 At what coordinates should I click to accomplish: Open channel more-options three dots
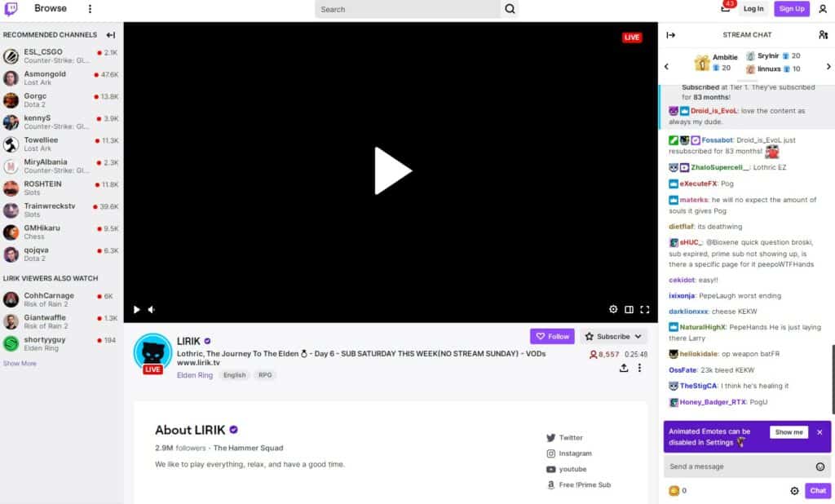(x=639, y=368)
